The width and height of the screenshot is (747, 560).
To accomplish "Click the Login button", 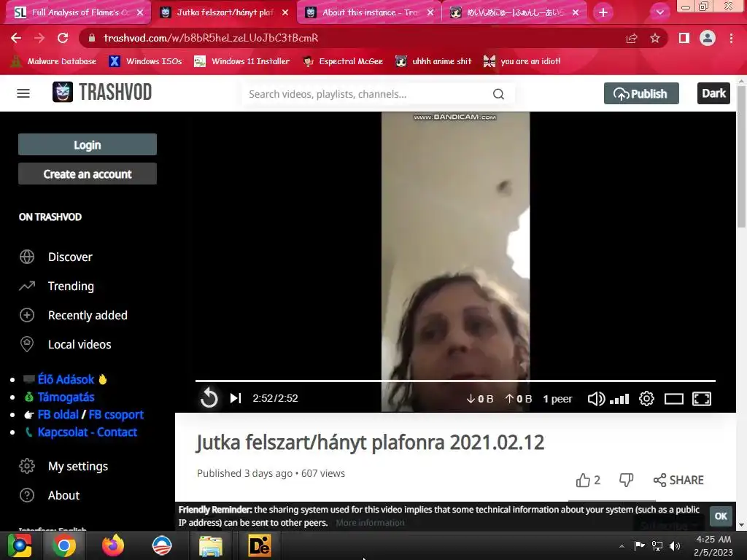I will (88, 145).
